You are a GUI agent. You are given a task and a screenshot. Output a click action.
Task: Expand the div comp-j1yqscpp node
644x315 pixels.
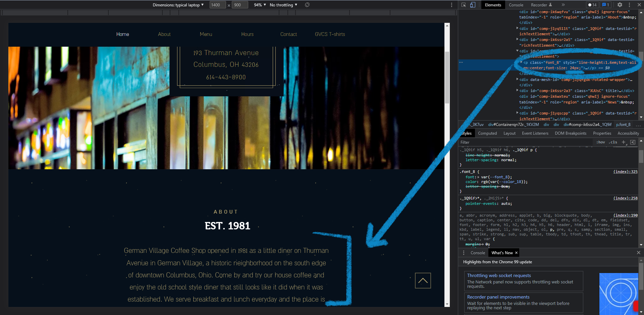pyautogui.click(x=517, y=113)
